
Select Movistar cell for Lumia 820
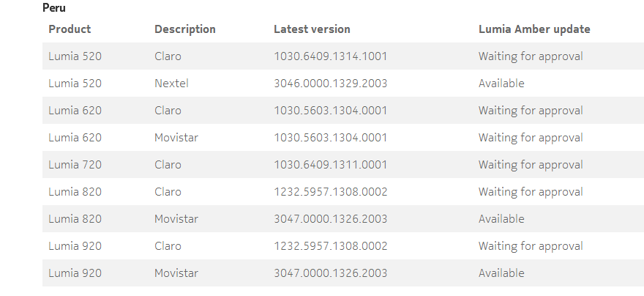click(x=176, y=219)
